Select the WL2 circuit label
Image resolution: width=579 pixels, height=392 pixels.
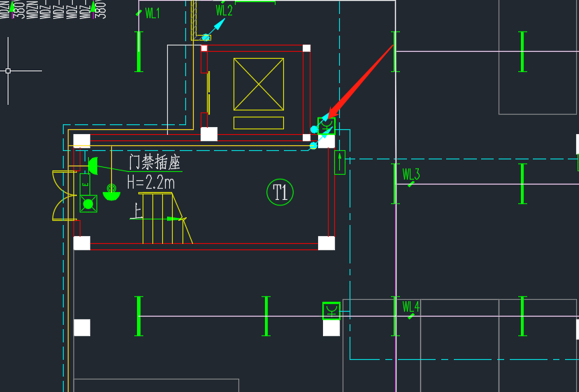[224, 10]
